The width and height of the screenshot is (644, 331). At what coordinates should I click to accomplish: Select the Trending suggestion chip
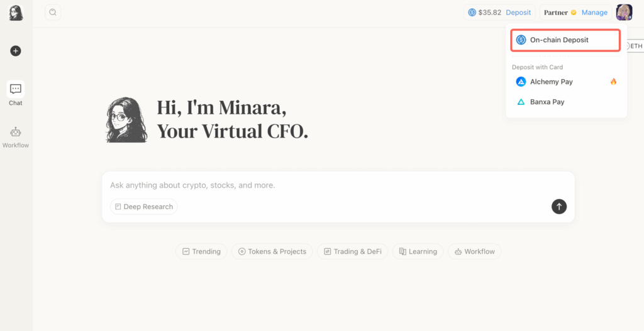[201, 251]
